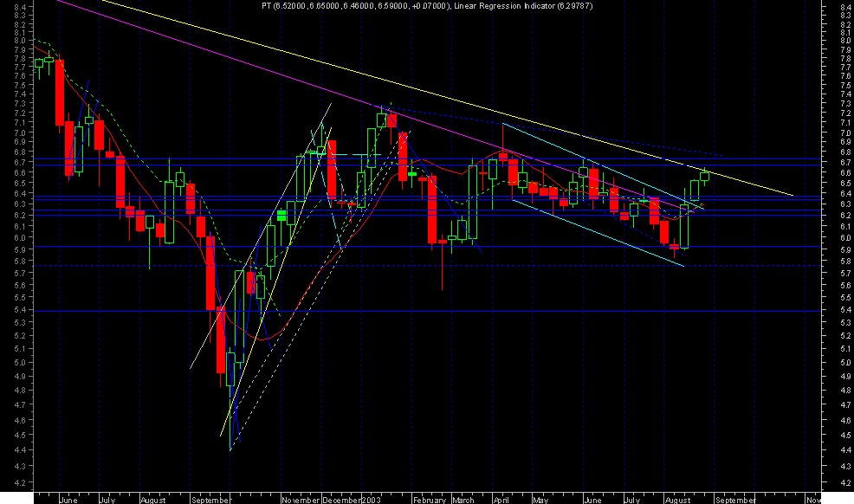Click the latest green candle near 6.6
The height and width of the screenshot is (504, 854).
[x=704, y=176]
